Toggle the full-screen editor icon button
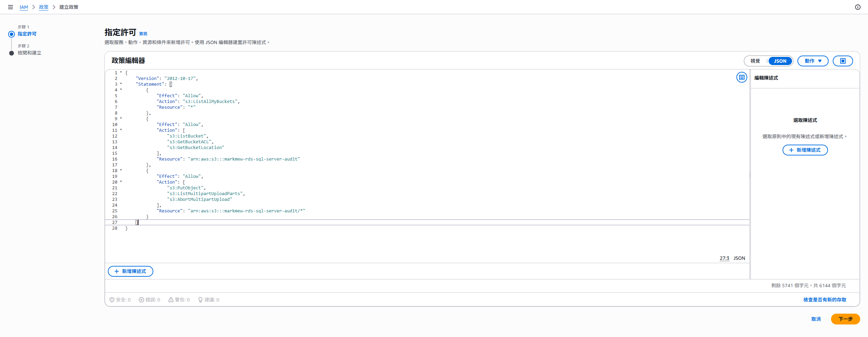868x337 pixels. click(x=843, y=61)
